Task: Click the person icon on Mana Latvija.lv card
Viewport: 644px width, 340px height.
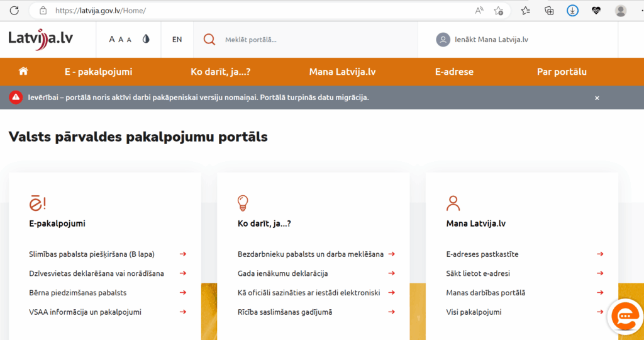Action: (x=453, y=203)
